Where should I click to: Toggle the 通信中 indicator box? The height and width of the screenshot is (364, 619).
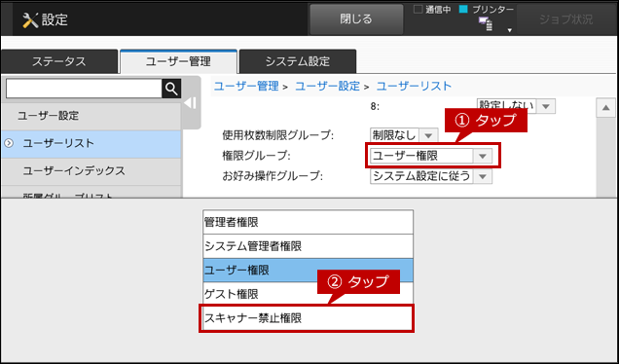[x=418, y=9]
